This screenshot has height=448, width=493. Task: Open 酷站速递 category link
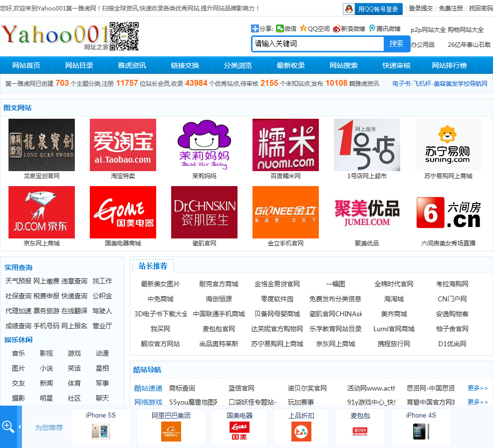click(x=148, y=388)
